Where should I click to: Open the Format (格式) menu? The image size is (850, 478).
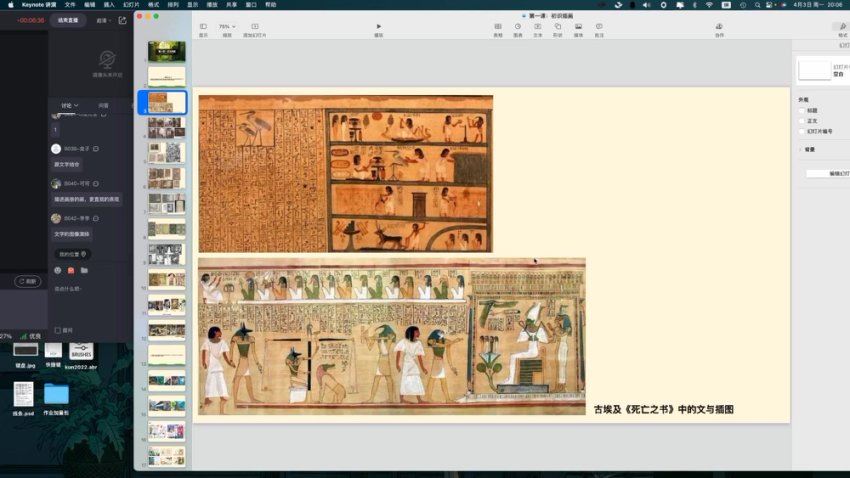click(153, 4)
